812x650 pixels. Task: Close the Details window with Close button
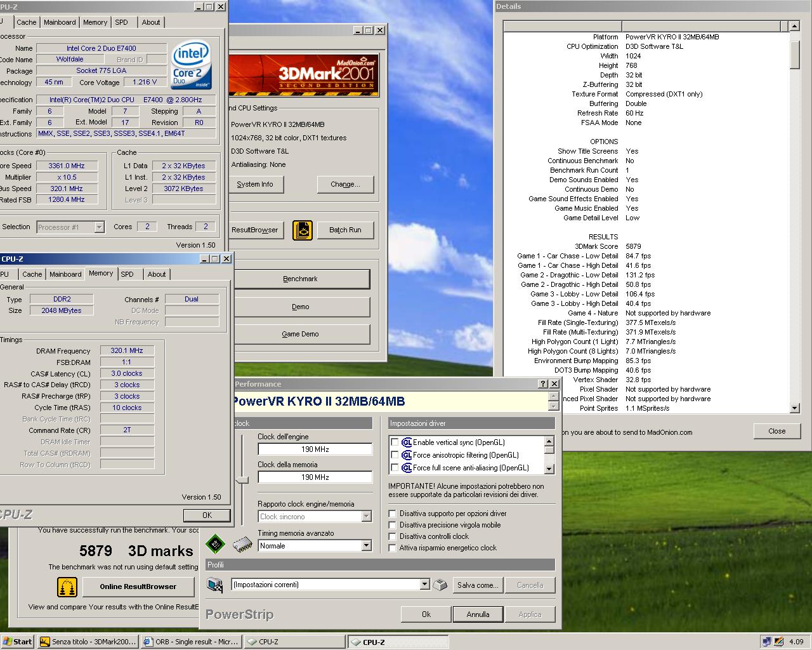click(776, 431)
